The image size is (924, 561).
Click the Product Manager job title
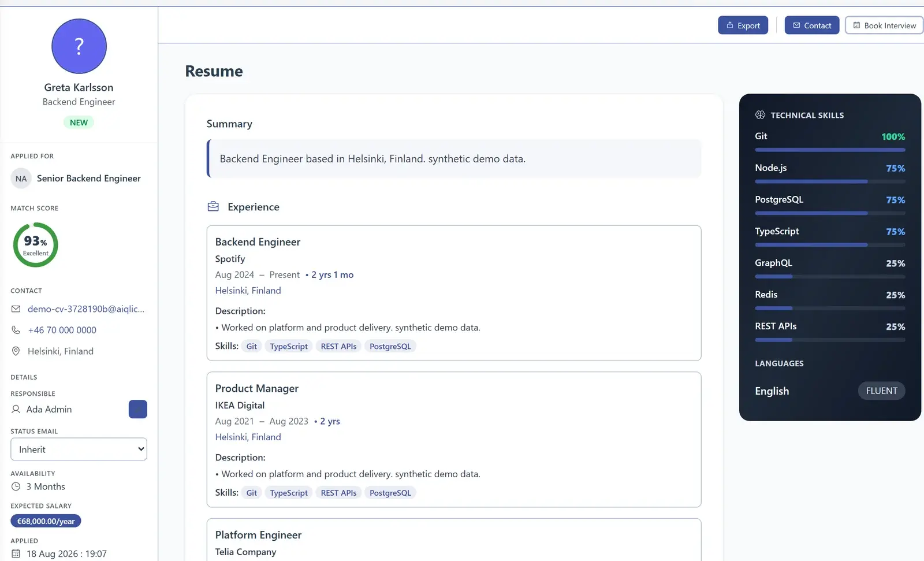coord(257,388)
